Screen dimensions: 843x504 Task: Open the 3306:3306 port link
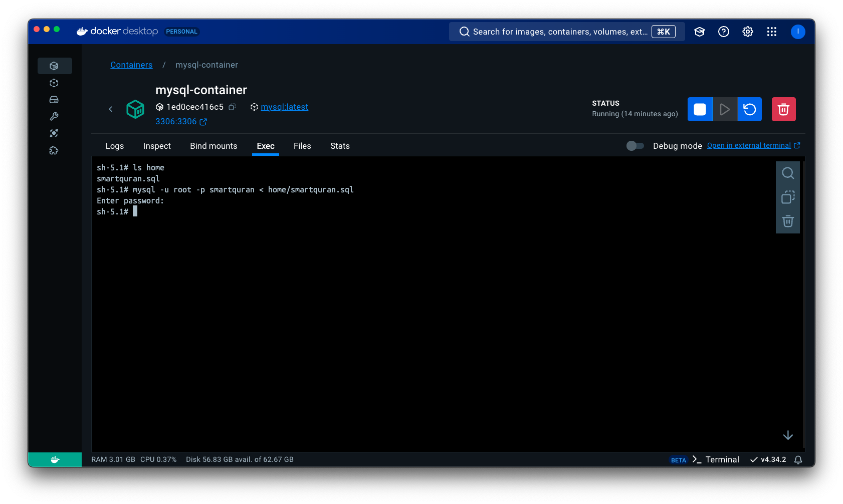pyautogui.click(x=181, y=121)
